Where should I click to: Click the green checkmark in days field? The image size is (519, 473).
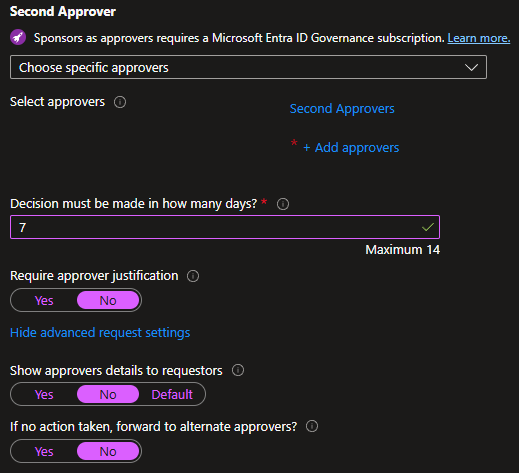(x=428, y=227)
